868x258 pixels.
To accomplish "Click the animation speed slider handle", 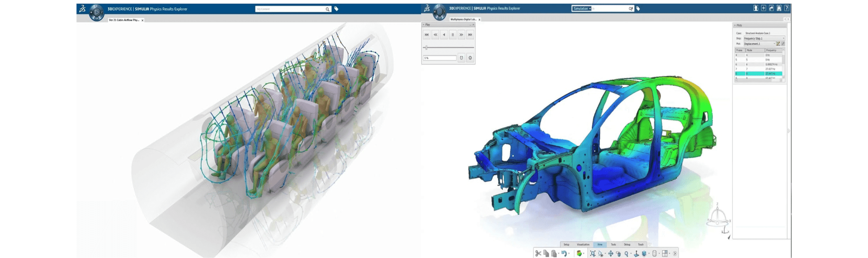I will click(426, 48).
